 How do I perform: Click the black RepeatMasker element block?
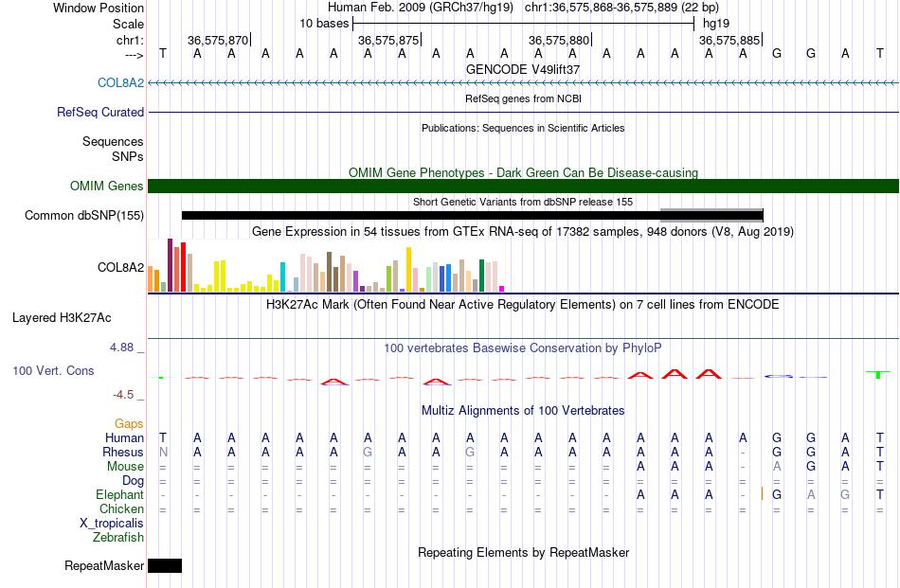165,565
